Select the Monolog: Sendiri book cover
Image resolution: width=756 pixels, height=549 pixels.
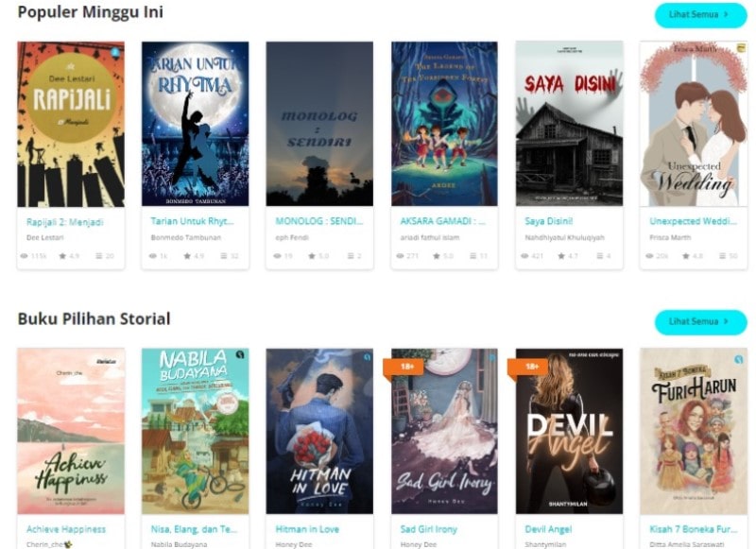(319, 124)
